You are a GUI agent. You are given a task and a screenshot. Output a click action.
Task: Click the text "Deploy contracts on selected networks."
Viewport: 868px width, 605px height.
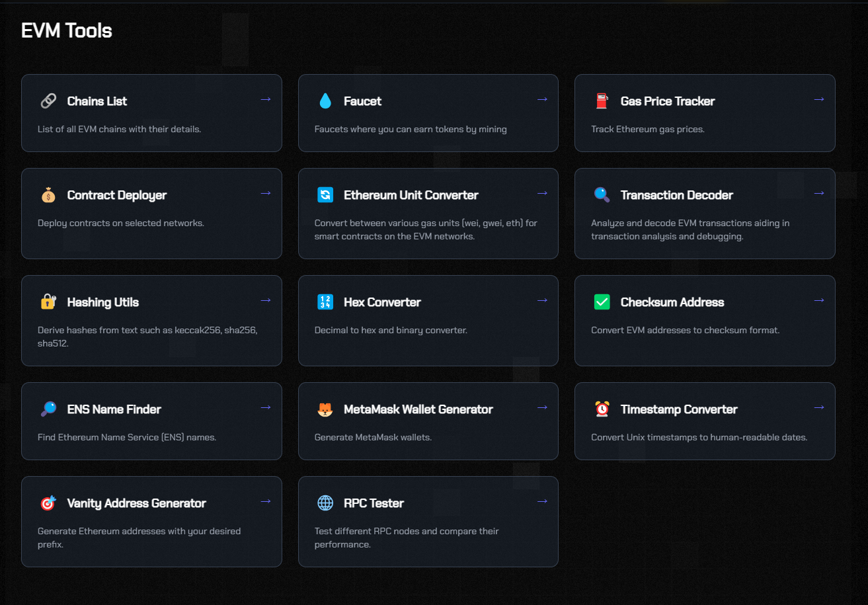(121, 223)
